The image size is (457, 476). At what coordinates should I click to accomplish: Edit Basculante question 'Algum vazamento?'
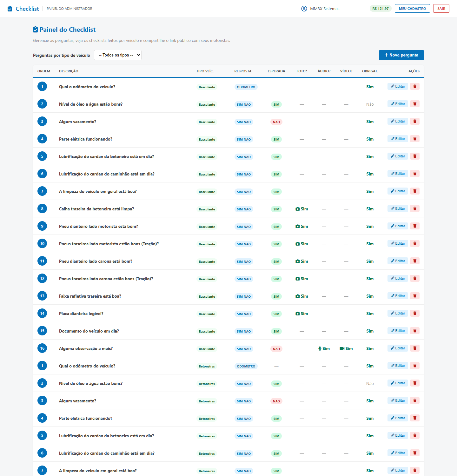398,121
